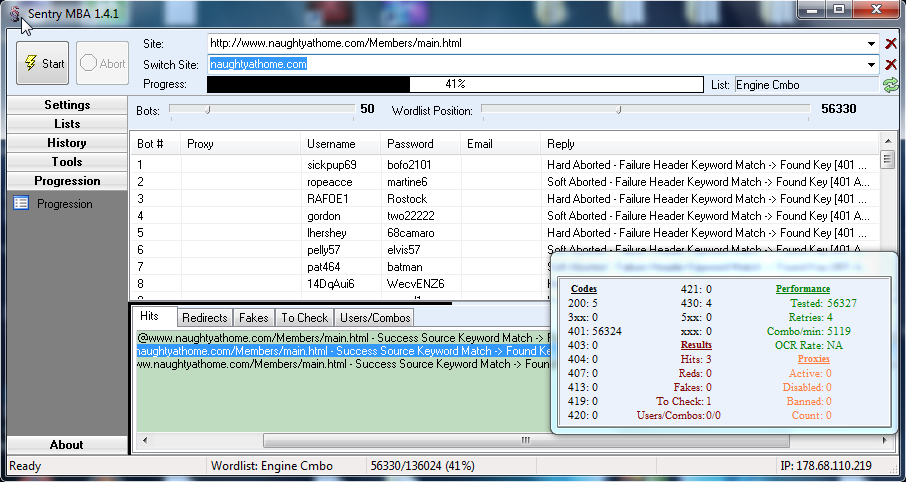Open the About panel

click(x=67, y=445)
